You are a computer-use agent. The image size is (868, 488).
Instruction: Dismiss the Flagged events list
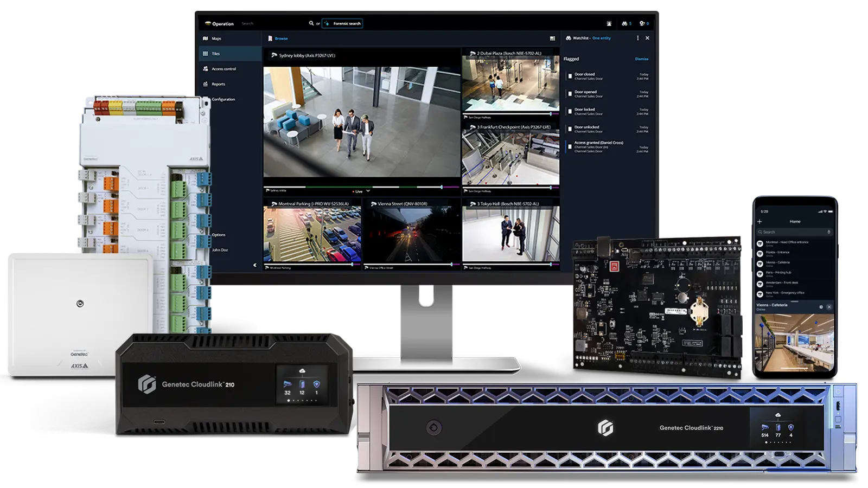click(x=642, y=59)
